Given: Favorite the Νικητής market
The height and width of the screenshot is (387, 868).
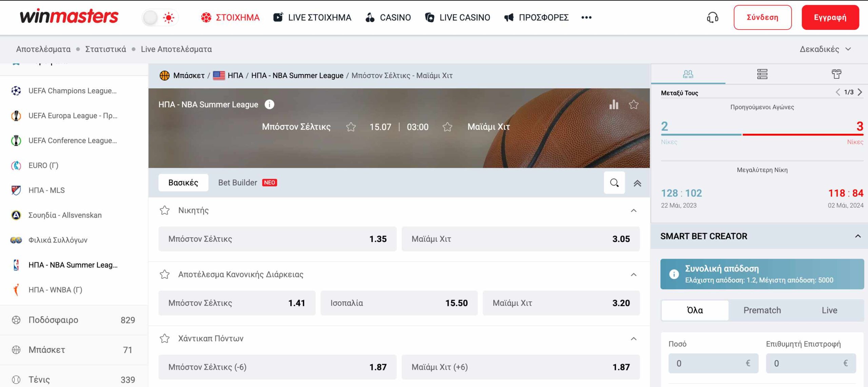Looking at the screenshot, I should click(164, 210).
